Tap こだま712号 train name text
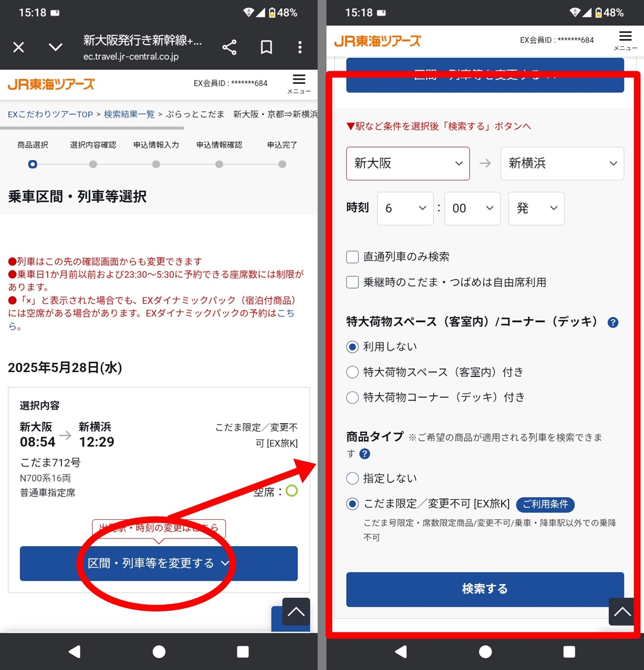Screen dimensions: 644x670 [50, 462]
